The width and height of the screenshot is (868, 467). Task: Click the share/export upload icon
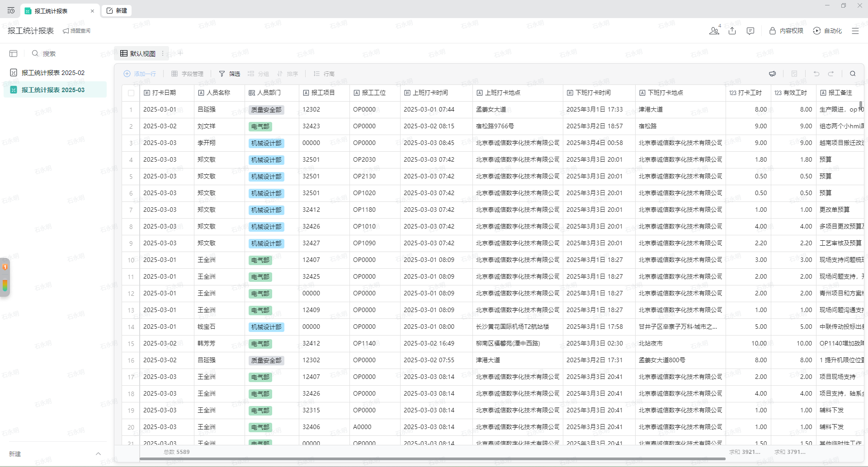tap(732, 31)
